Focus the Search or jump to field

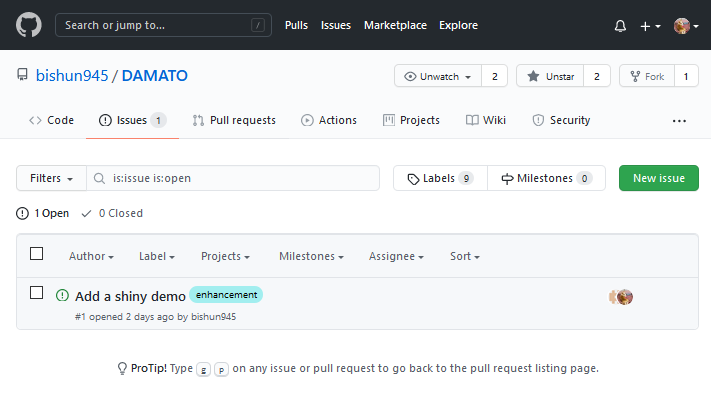163,25
